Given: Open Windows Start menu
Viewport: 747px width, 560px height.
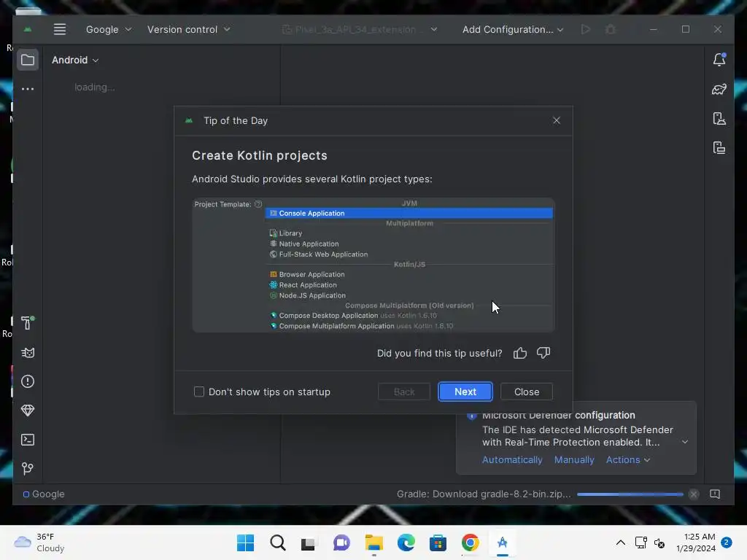Looking at the screenshot, I should [x=245, y=542].
